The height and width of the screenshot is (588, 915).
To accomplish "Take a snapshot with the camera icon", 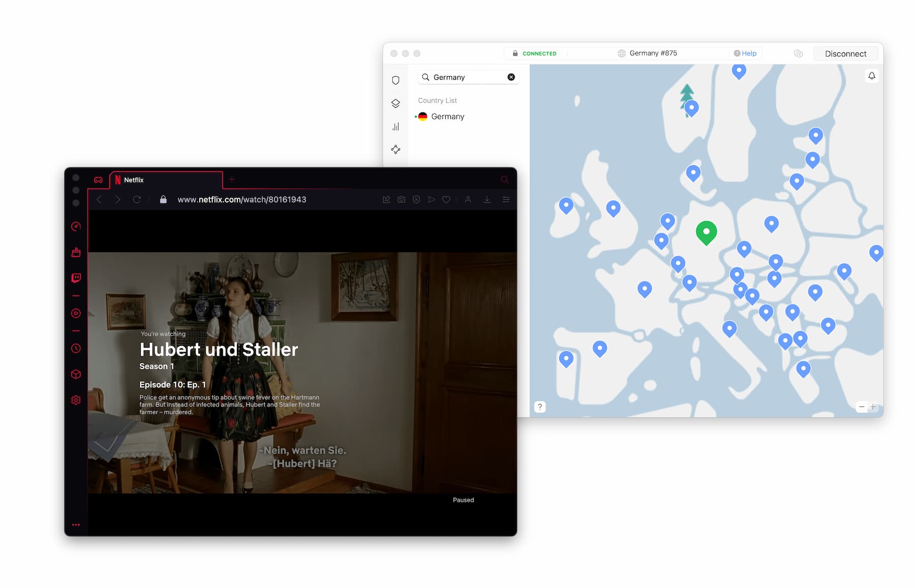I will [x=401, y=200].
